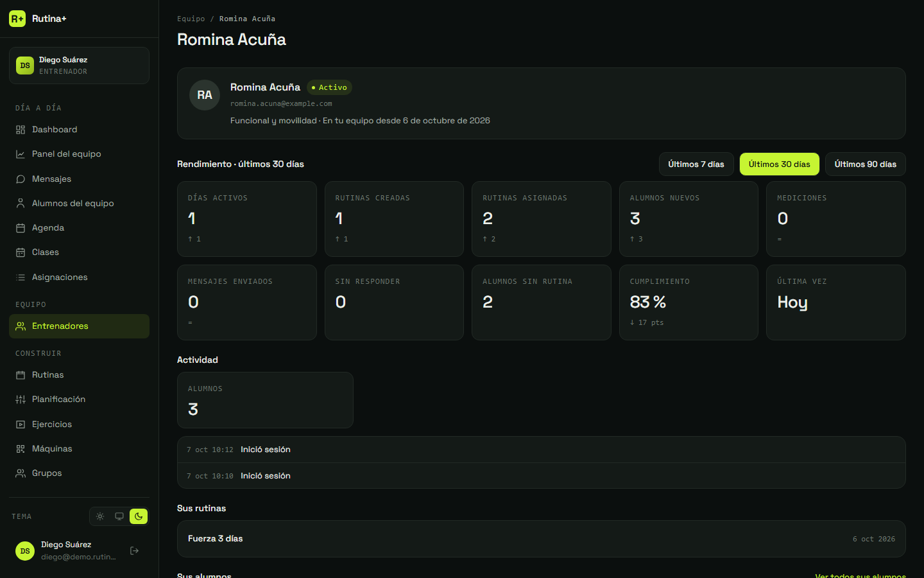Image resolution: width=924 pixels, height=578 pixels.
Task: Click the Alumnos del equipo person icon
Action: pos(21,204)
